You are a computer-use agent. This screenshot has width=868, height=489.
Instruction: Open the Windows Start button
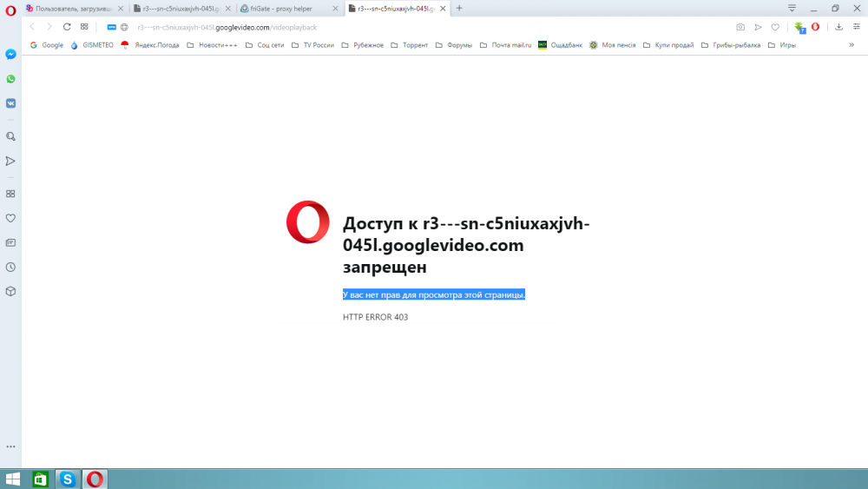click(x=12, y=479)
